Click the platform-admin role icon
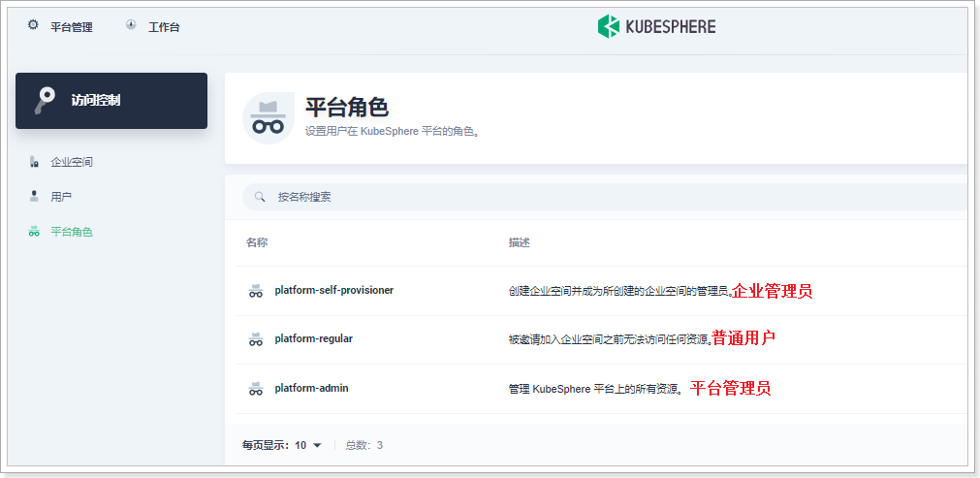 (x=256, y=389)
